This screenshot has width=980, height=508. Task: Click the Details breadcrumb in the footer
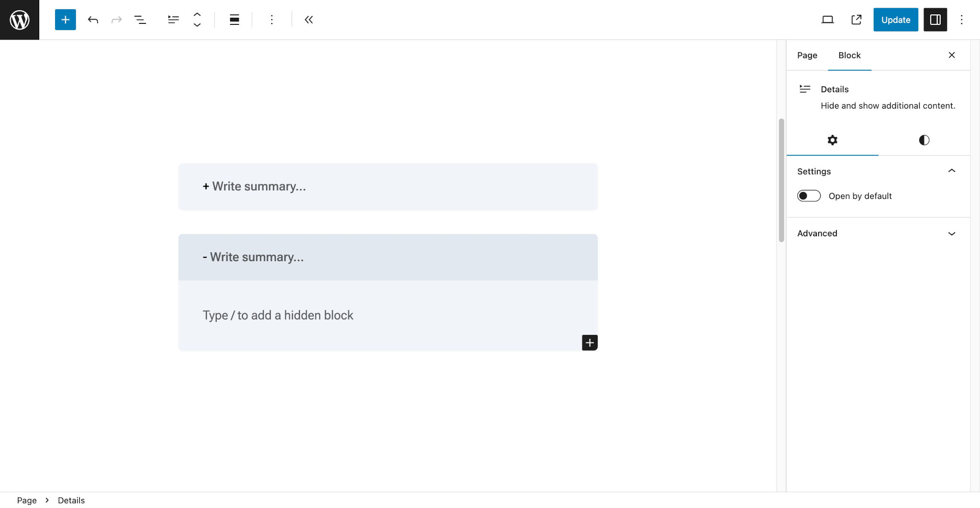pos(71,500)
